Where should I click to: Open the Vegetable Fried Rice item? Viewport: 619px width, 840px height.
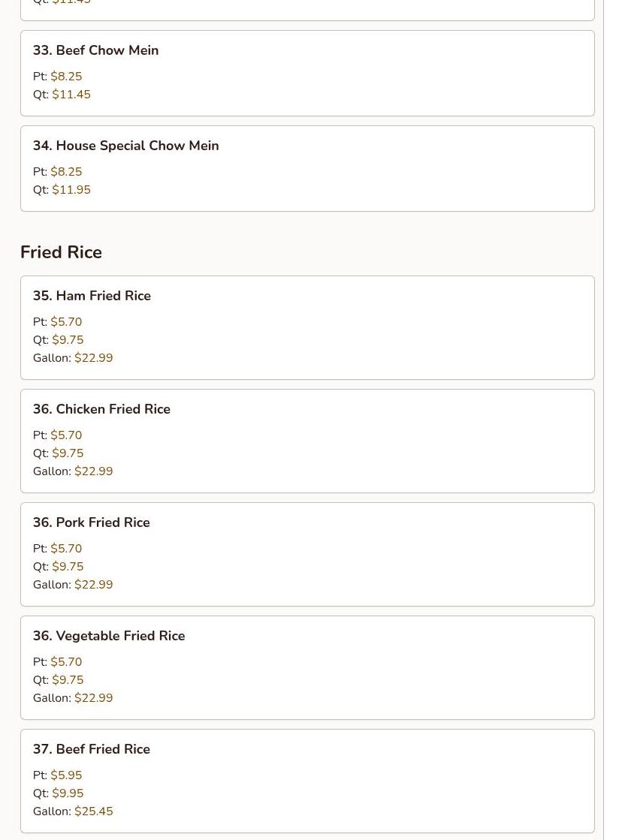pos(109,636)
